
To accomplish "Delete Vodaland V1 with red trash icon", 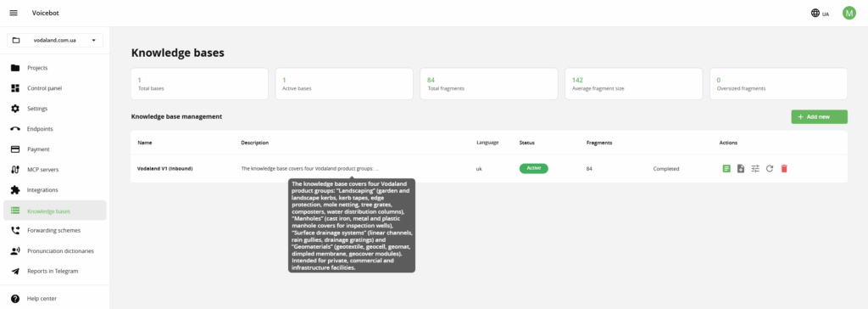I will click(x=784, y=169).
